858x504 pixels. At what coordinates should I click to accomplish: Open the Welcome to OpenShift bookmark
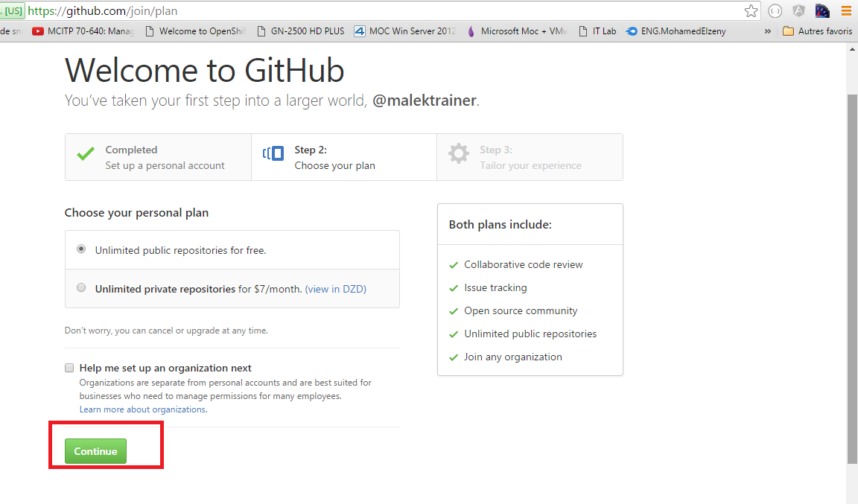coord(195,31)
